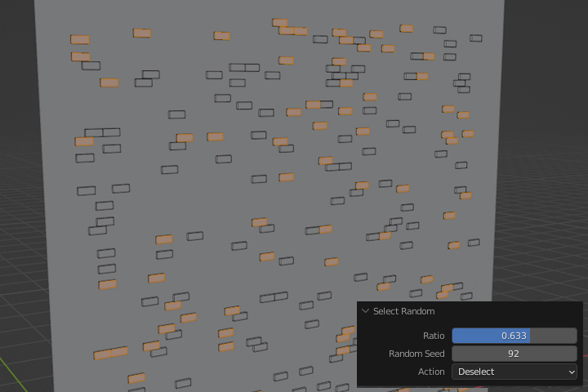Open the Action dropdown set to Deselect
This screenshot has height=392, width=588.
[514, 372]
